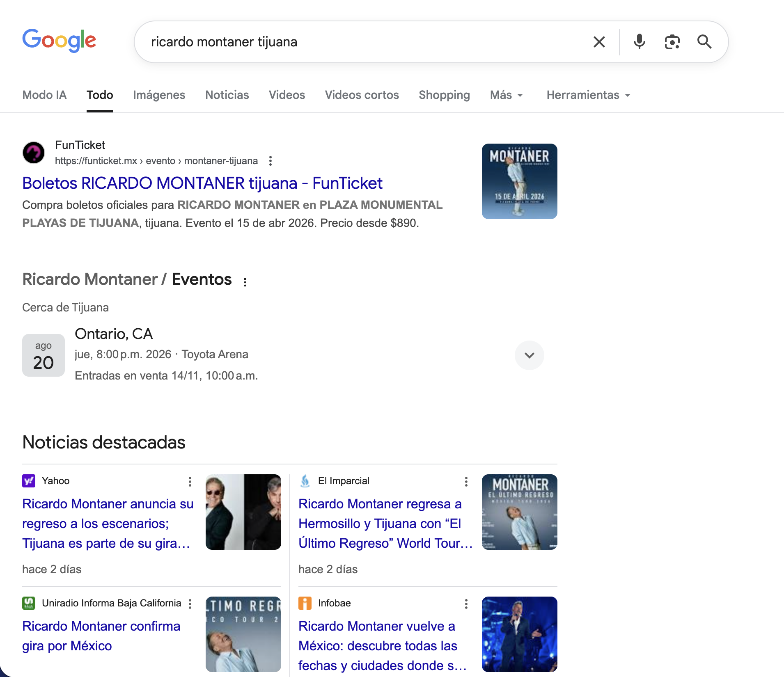The height and width of the screenshot is (677, 784).
Task: Open three-dot menu for Yahoo article
Action: 190,481
